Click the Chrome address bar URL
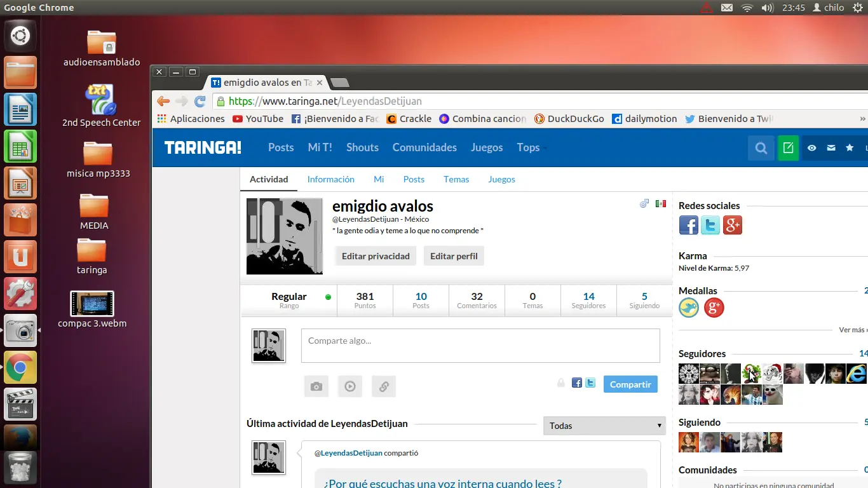868x488 pixels. click(325, 101)
